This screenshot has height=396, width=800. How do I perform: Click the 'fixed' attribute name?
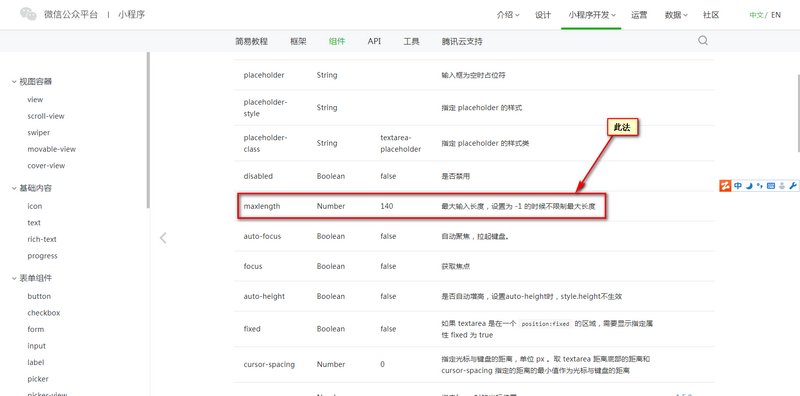tap(252, 329)
